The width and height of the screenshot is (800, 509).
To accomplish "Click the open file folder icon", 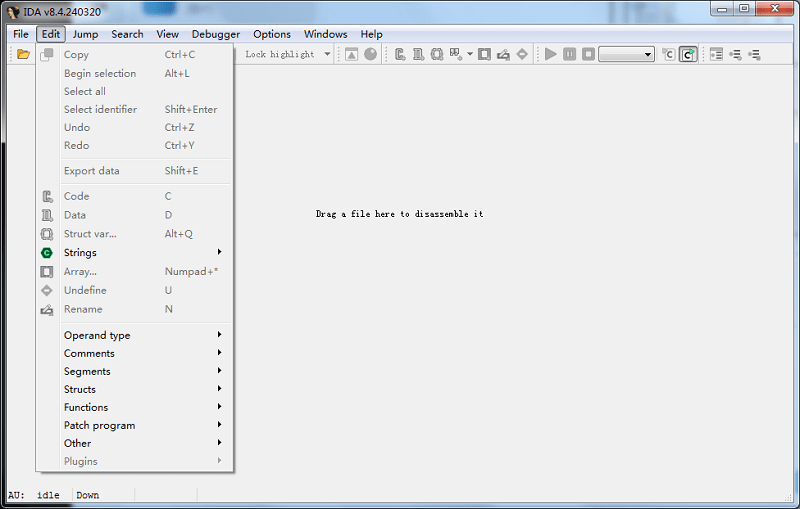I will [x=23, y=54].
